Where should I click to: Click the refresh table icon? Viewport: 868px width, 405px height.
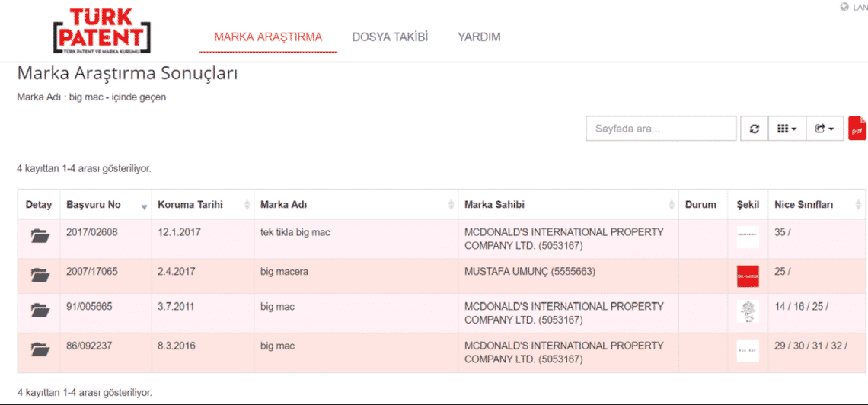pyautogui.click(x=754, y=129)
